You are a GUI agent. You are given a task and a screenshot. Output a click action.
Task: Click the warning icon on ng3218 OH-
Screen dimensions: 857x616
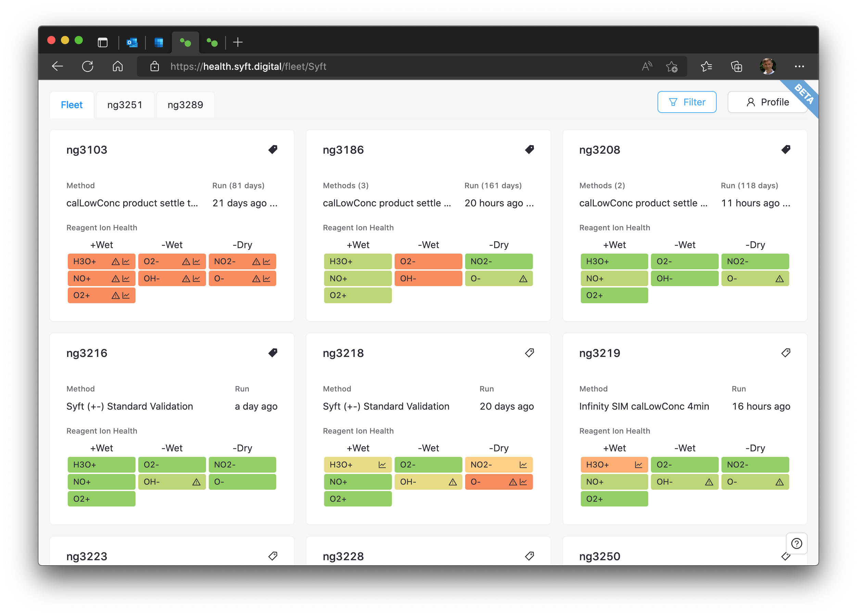pyautogui.click(x=453, y=482)
